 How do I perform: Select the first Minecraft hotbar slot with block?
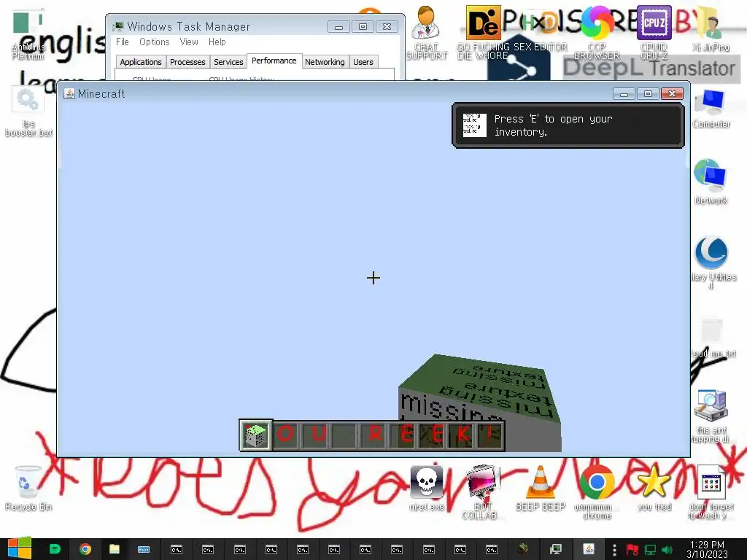pos(256,435)
